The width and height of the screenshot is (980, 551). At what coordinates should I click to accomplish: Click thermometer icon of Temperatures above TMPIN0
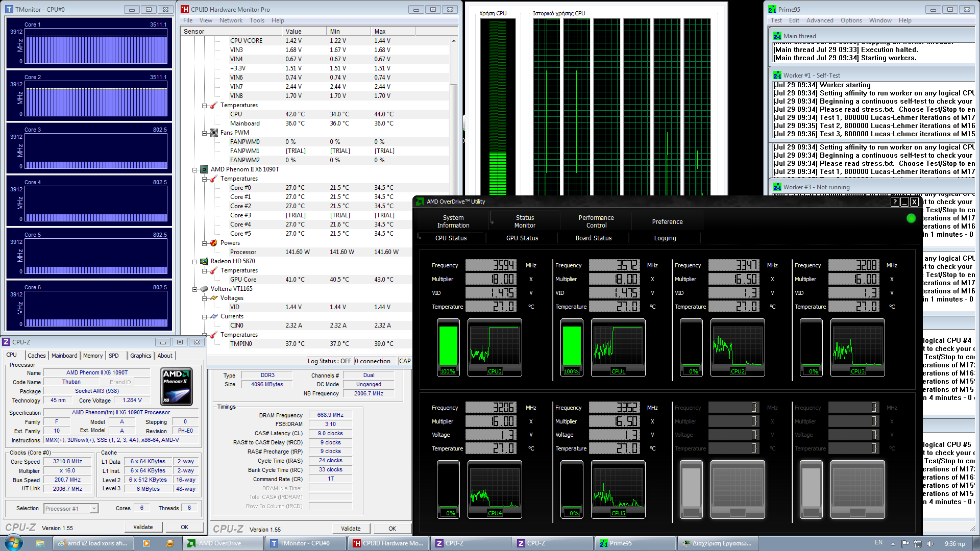click(x=214, y=335)
